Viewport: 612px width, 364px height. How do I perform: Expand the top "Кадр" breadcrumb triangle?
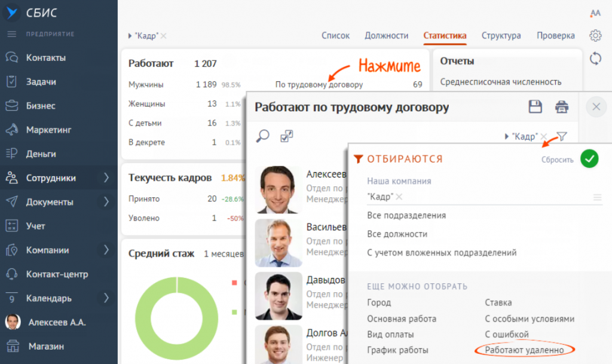point(130,36)
